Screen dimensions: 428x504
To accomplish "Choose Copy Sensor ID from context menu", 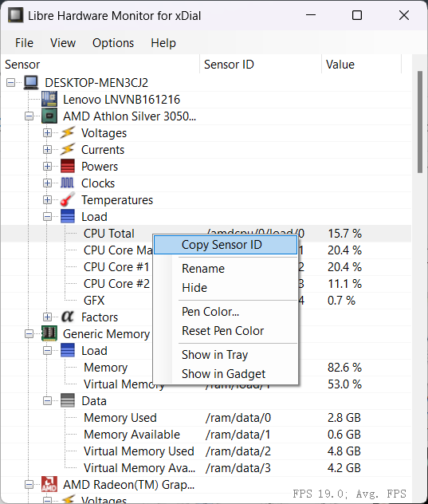I will [226, 245].
